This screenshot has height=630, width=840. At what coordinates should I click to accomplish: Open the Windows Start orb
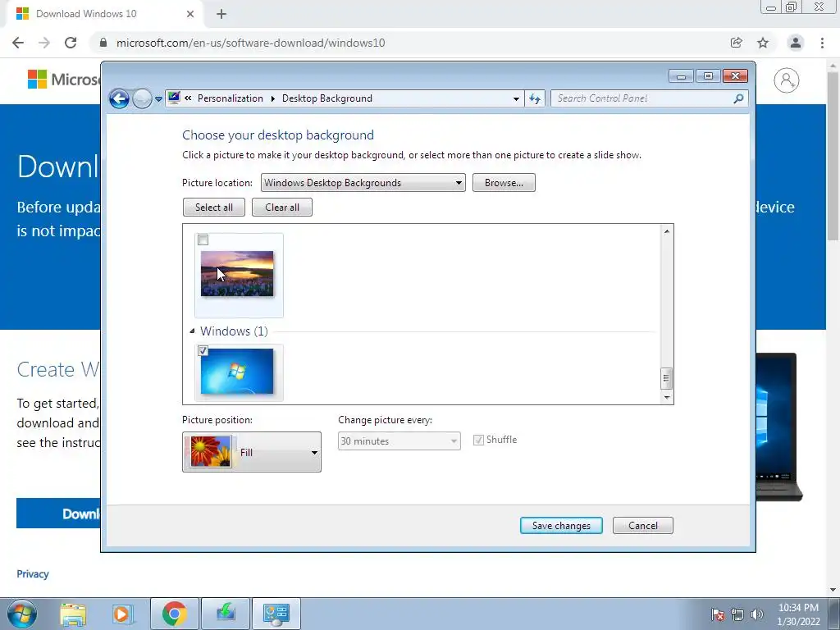point(22,614)
